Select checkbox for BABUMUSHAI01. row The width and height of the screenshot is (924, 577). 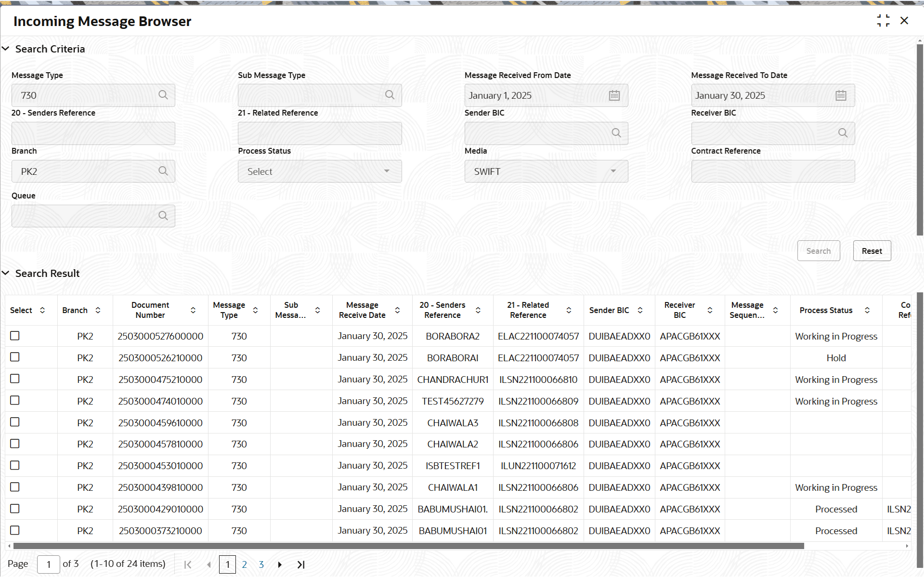click(15, 509)
